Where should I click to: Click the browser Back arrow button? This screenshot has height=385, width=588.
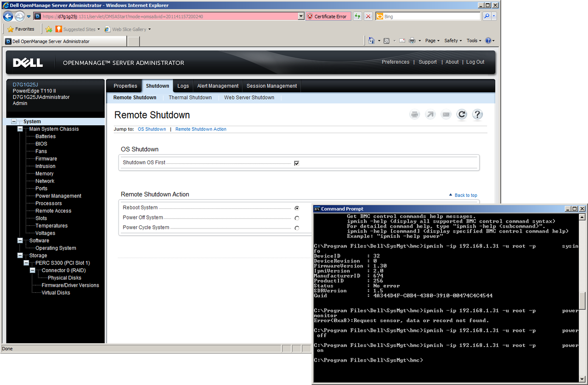point(8,16)
